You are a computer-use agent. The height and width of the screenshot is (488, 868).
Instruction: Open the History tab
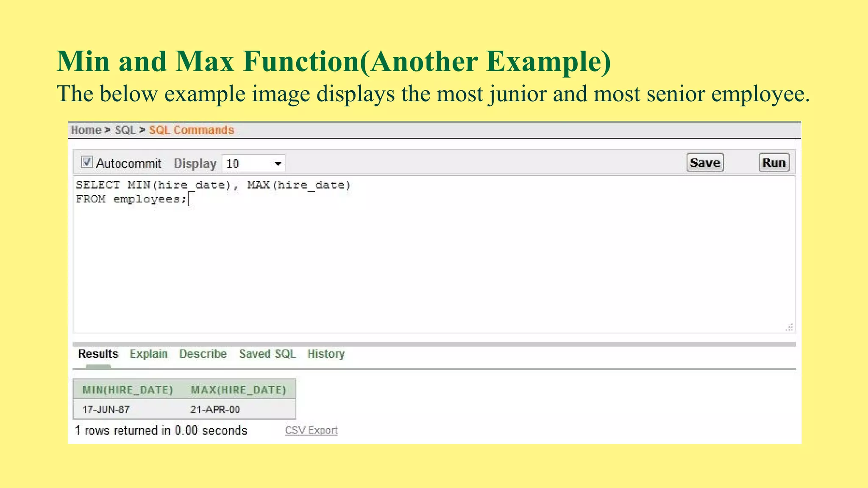pos(326,354)
